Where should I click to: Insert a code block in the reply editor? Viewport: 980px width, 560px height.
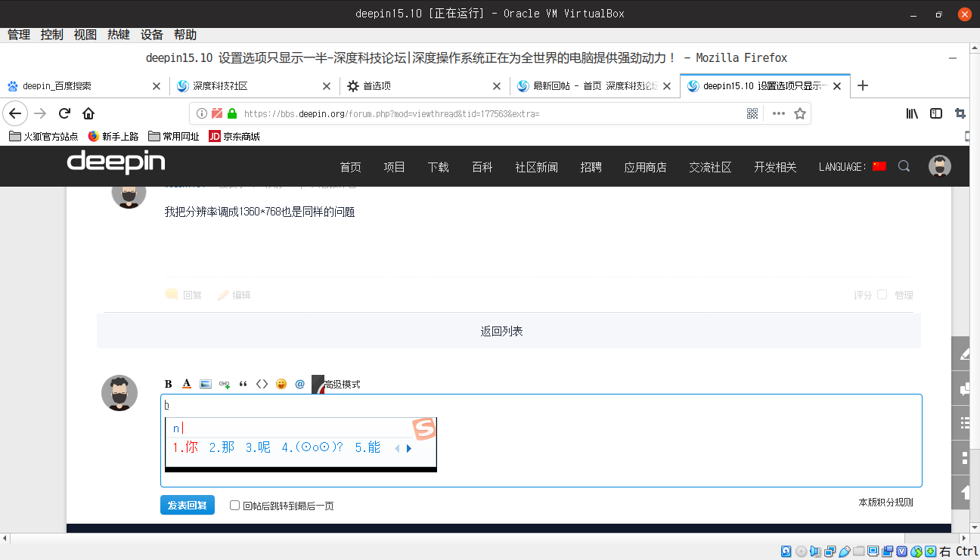[x=262, y=384]
